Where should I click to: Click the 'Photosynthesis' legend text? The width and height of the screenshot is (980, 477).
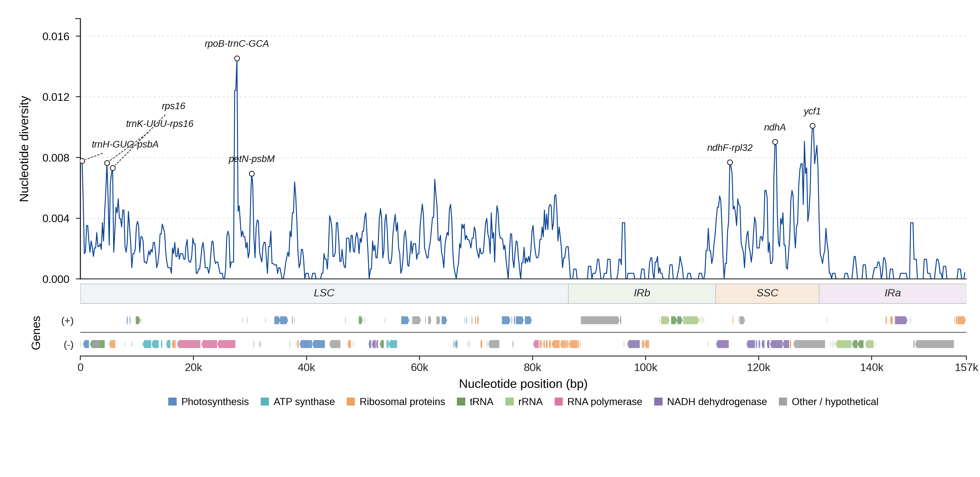215,402
